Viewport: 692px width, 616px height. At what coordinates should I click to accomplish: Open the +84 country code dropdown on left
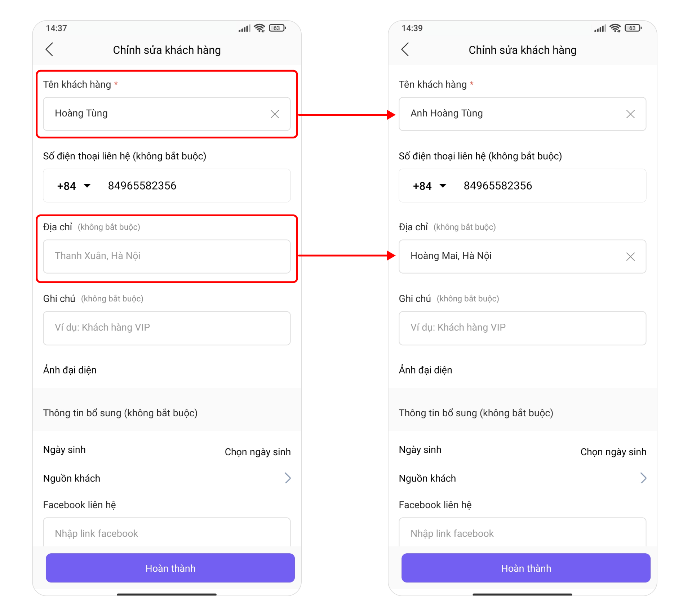(74, 186)
